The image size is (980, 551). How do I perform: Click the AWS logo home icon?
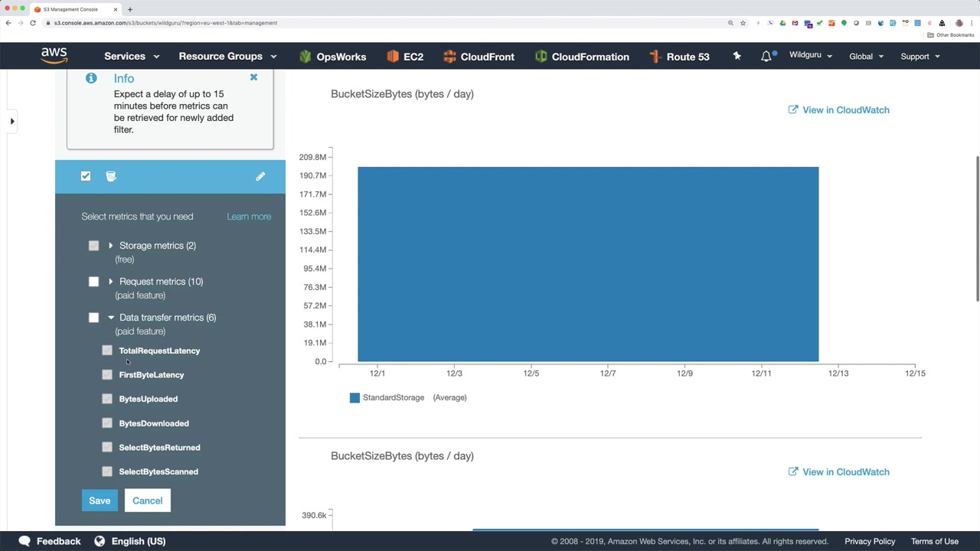(x=54, y=56)
